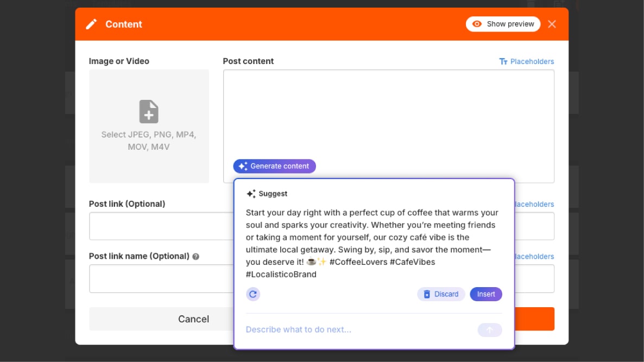Click the up-arrow send prompt button
The image size is (644, 362).
[490, 330]
